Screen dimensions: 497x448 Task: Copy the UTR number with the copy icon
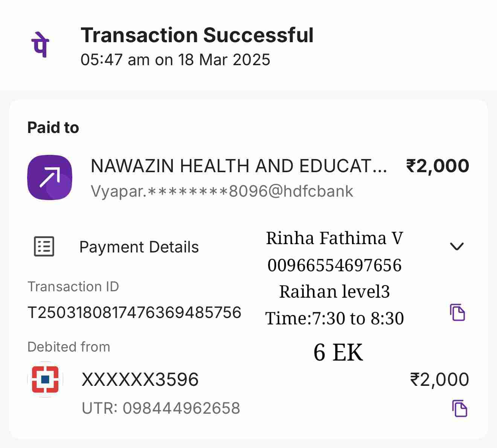tap(459, 408)
